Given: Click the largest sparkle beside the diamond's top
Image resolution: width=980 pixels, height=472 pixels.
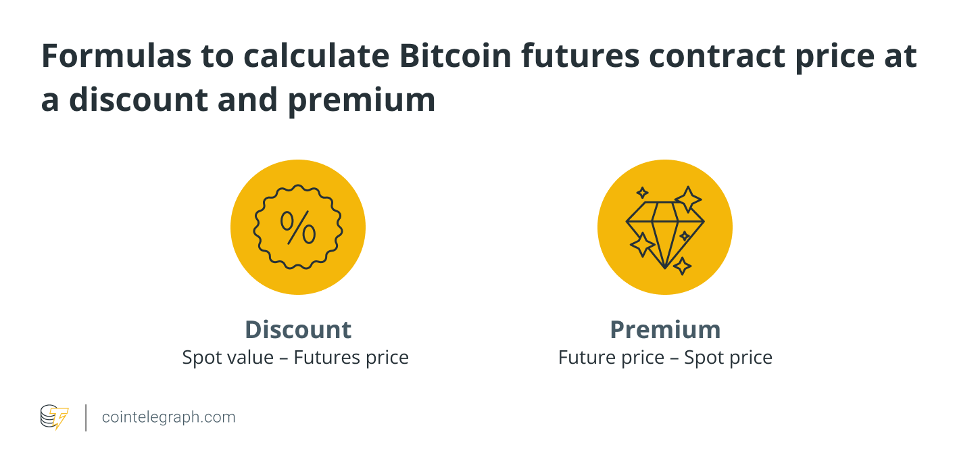Looking at the screenshot, I should [x=688, y=199].
